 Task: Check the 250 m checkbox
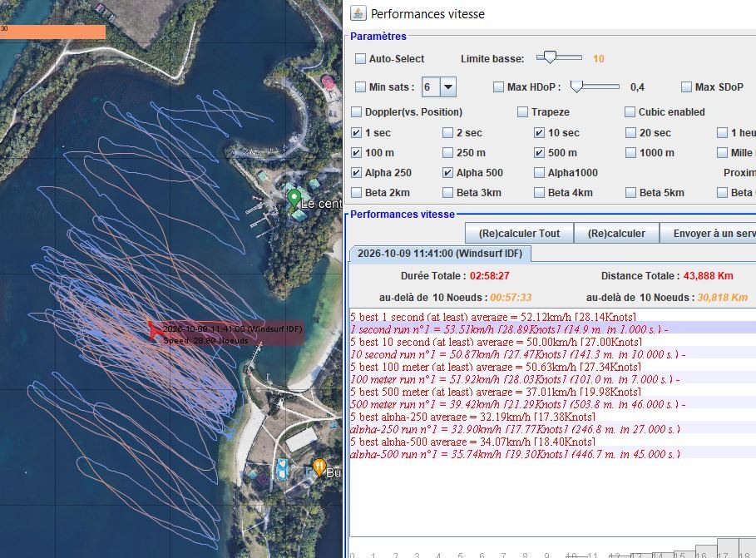tap(448, 153)
